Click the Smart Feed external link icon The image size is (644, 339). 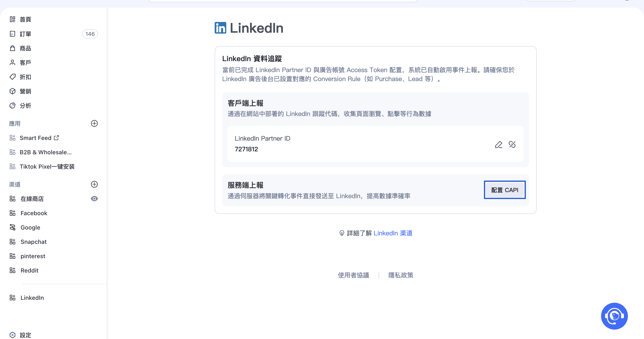(x=57, y=138)
